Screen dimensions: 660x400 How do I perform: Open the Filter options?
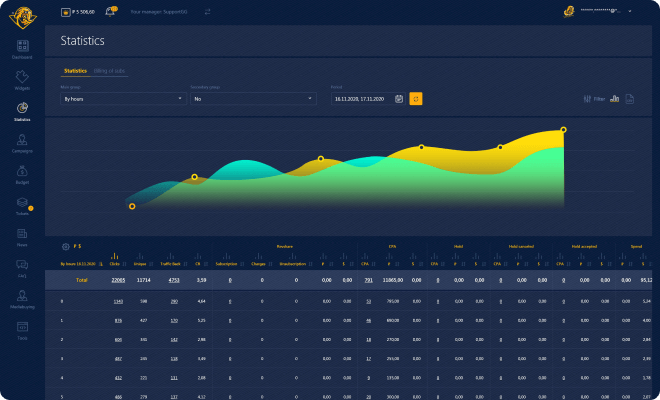pos(594,99)
